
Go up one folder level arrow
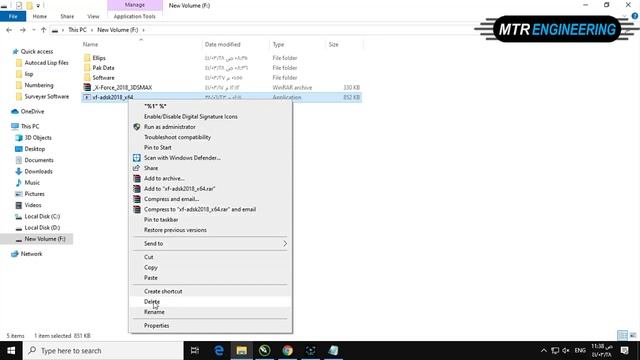tap(43, 30)
